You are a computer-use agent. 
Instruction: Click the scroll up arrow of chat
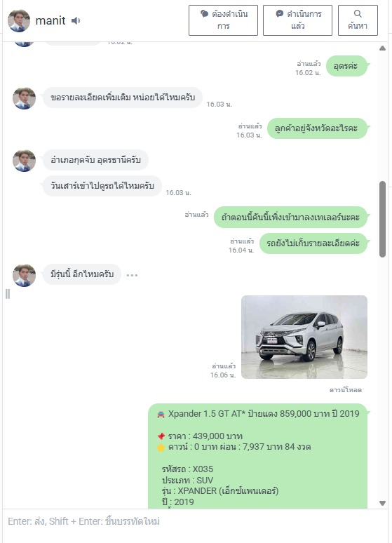point(382,48)
